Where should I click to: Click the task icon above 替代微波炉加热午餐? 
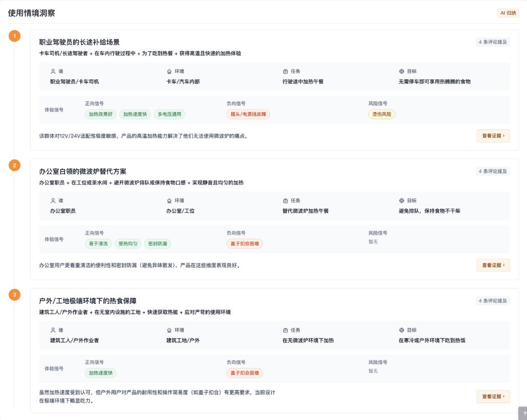point(286,201)
